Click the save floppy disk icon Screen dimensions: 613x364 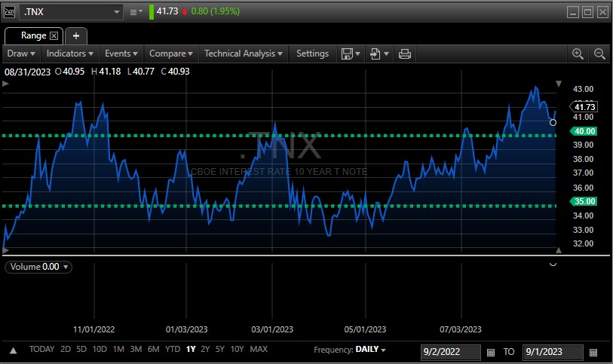click(x=347, y=54)
